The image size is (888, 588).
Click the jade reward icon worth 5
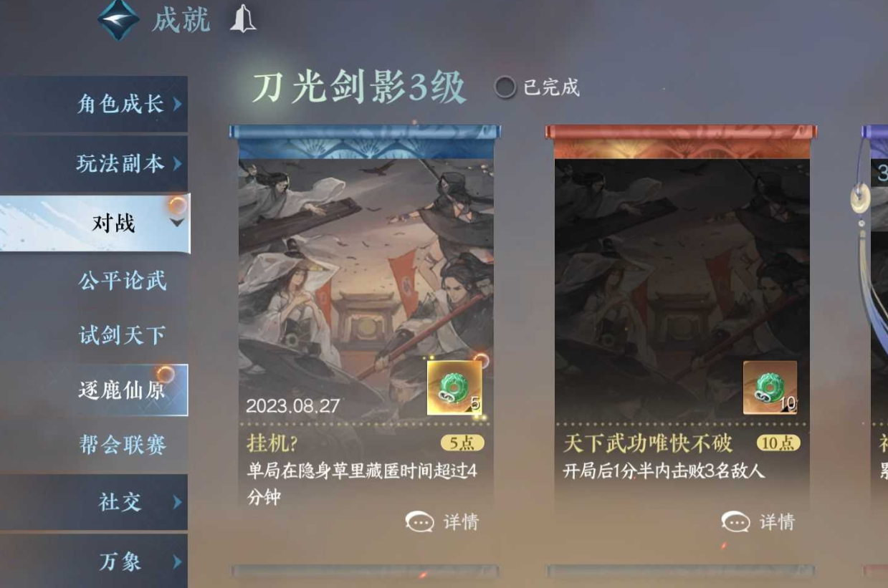(x=455, y=387)
